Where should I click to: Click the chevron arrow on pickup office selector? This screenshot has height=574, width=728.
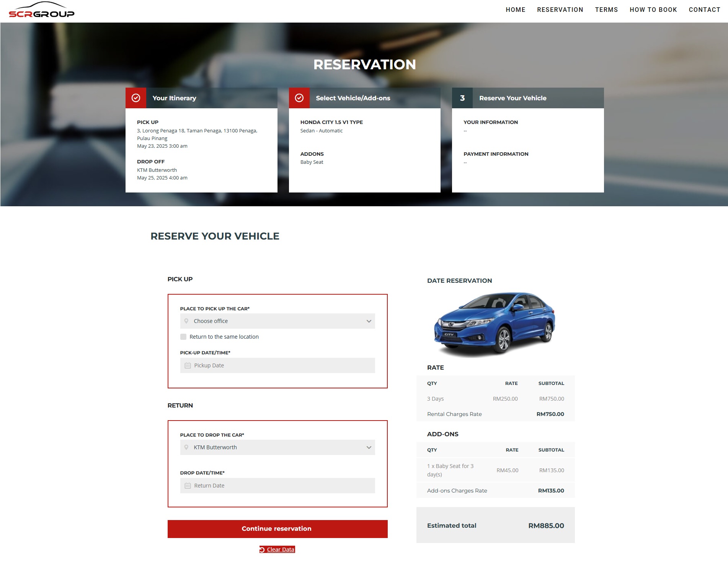(369, 321)
